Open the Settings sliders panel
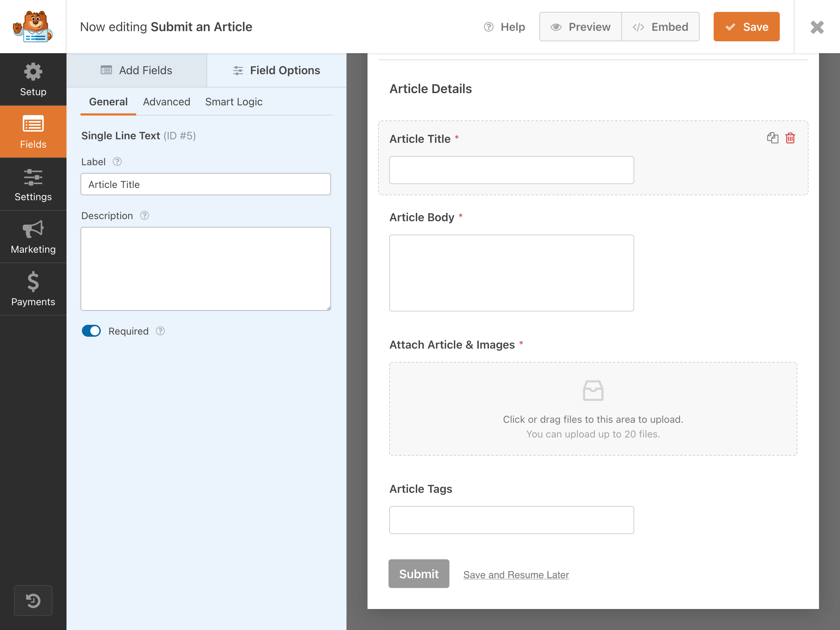Viewport: 840px width, 630px height. pos(33,184)
